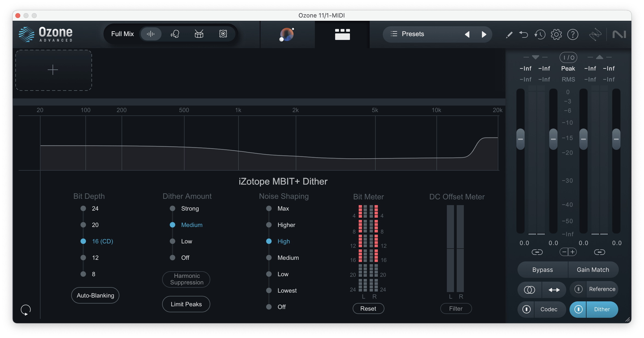Click the undo arrow icon

[524, 34]
